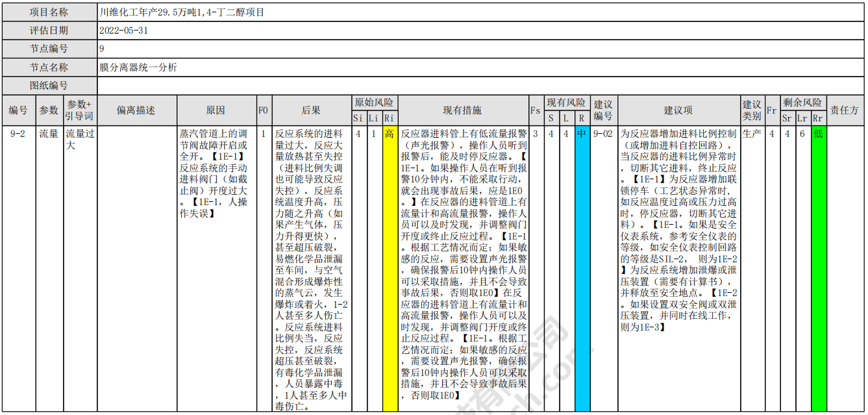Select the recommendation cell starting 为反应器增加进料比例控制
The height and width of the screenshot is (415, 868).
[x=678, y=269]
